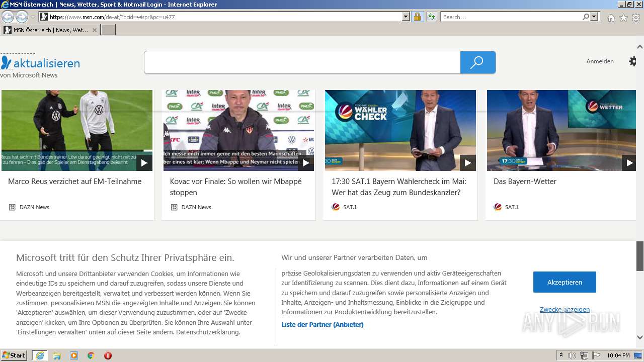Click the Internet Explorer back arrow
This screenshot has height=362, width=644.
click(8, 17)
